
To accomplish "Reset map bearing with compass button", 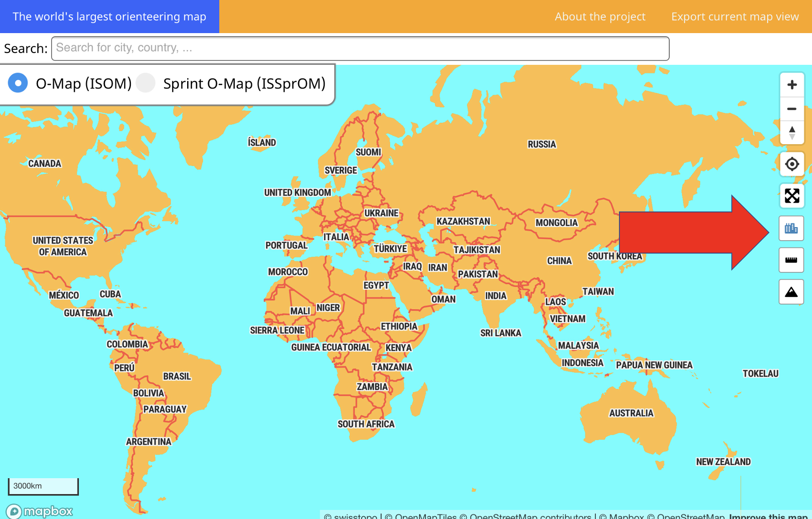I will (x=792, y=133).
